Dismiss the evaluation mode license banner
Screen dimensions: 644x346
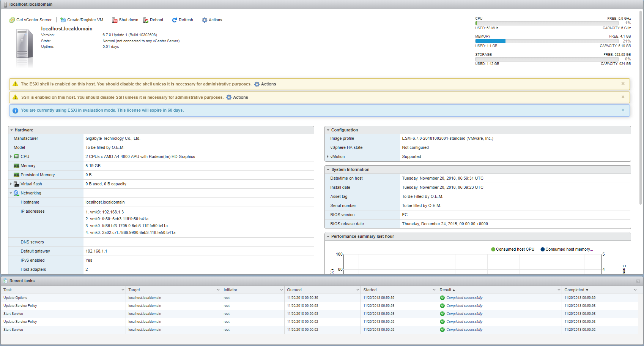[x=623, y=110]
